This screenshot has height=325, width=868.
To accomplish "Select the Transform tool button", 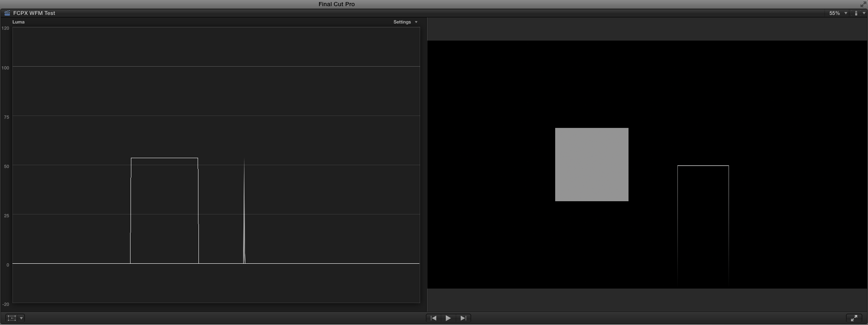I will point(12,318).
